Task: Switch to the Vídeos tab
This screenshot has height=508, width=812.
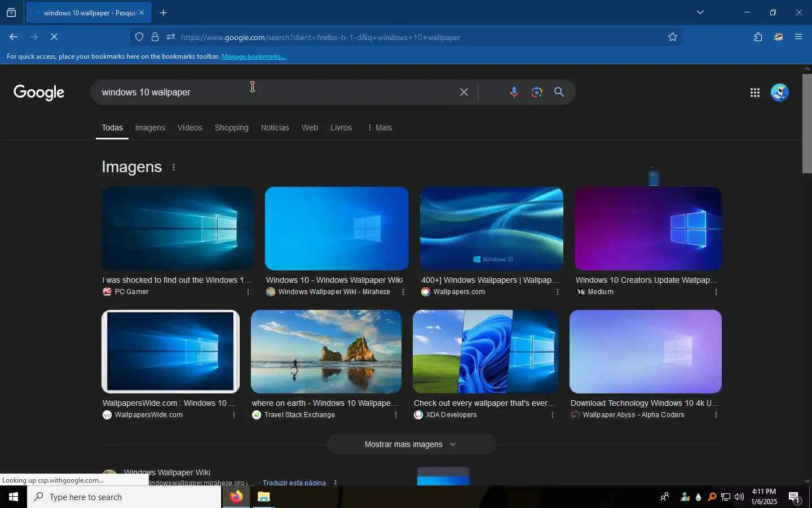Action: [x=190, y=128]
